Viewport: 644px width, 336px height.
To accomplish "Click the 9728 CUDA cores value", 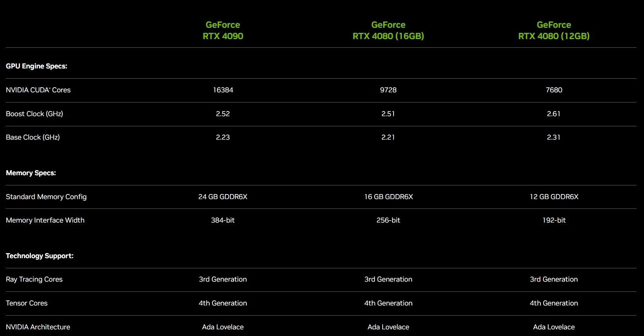I will click(388, 90).
